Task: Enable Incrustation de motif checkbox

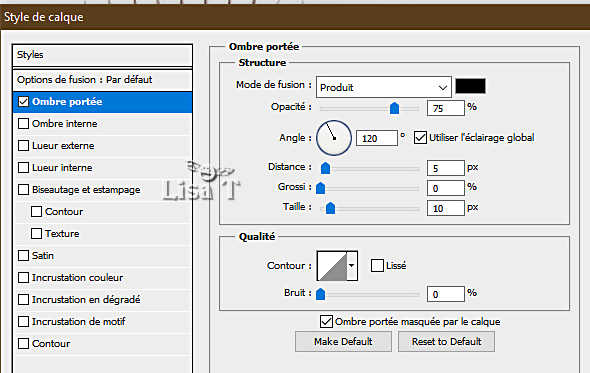Action: click(x=23, y=321)
